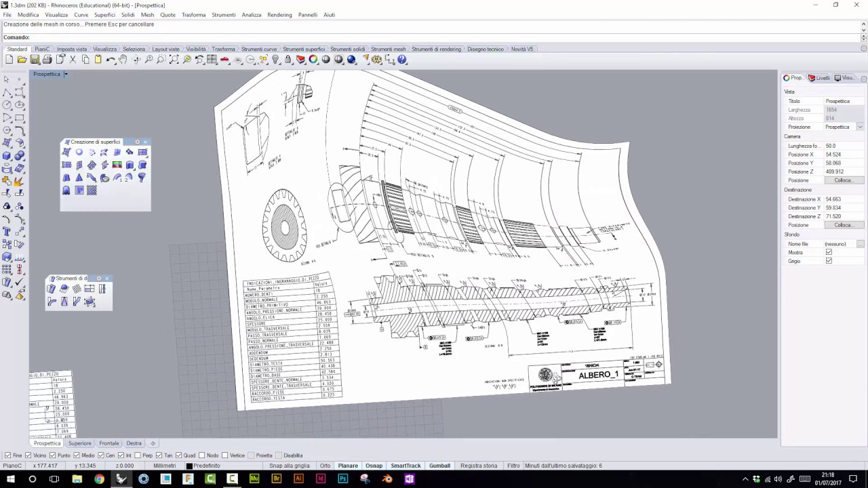Enable the Nodo osnap checkbox
Image resolution: width=868 pixels, height=488 pixels.
201,455
